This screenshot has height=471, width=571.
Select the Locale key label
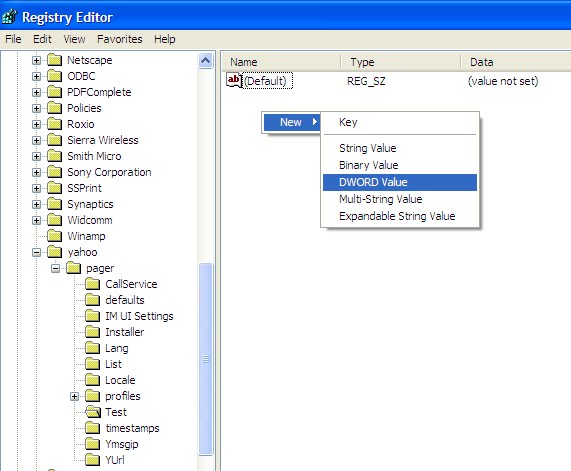click(x=120, y=380)
